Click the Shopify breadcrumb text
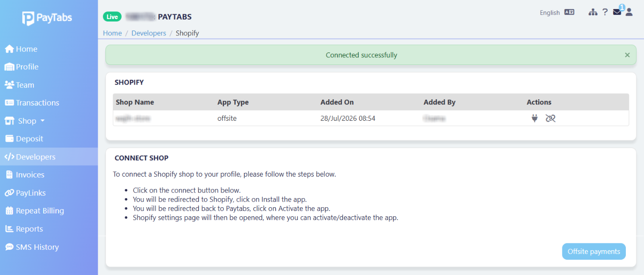 (187, 33)
